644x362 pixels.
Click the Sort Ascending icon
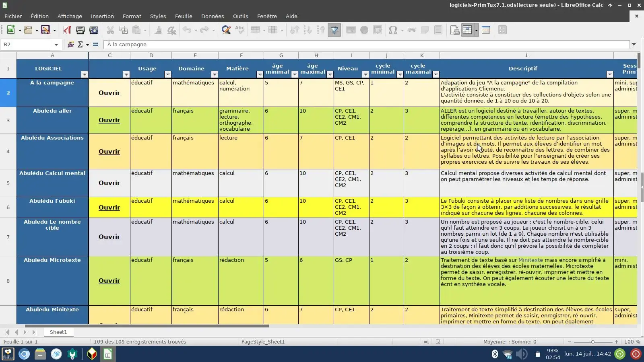point(308,30)
